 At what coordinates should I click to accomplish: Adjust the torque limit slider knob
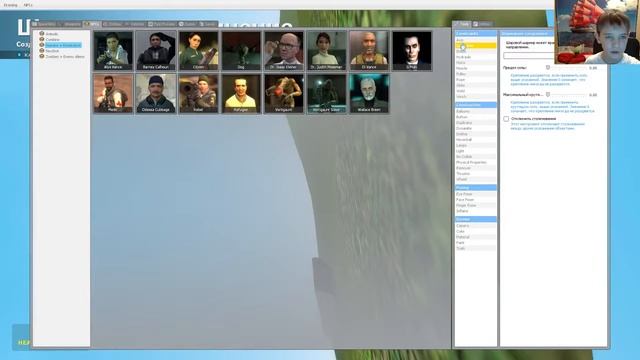coord(548,95)
